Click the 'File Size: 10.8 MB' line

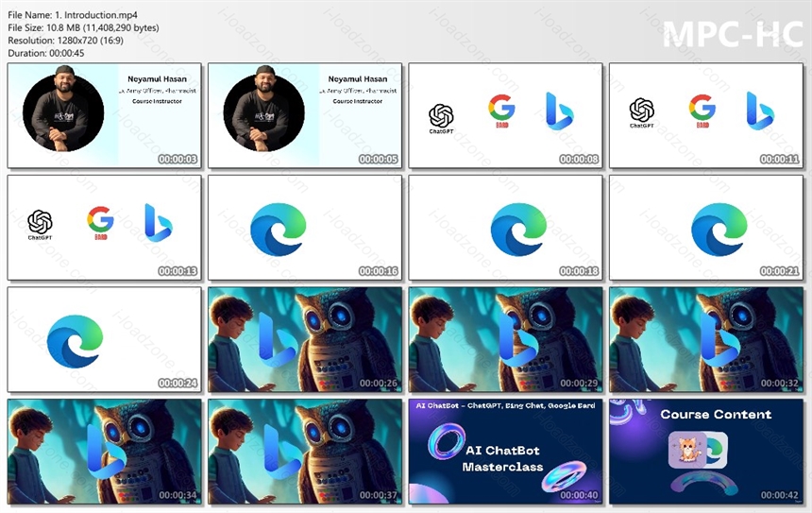click(x=83, y=27)
